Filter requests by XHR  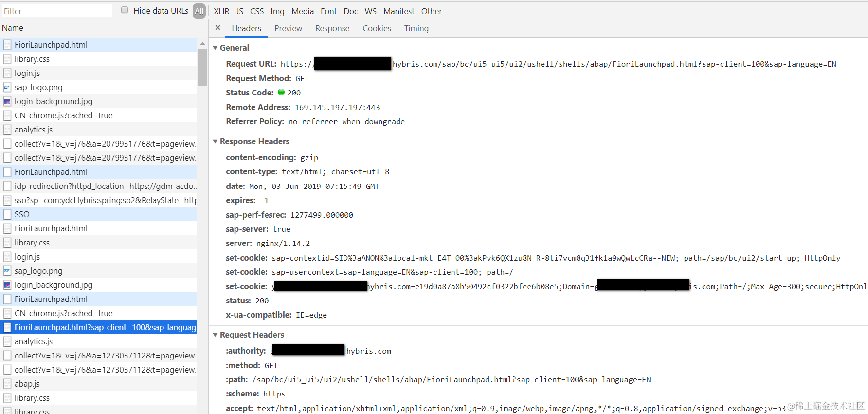pos(221,11)
